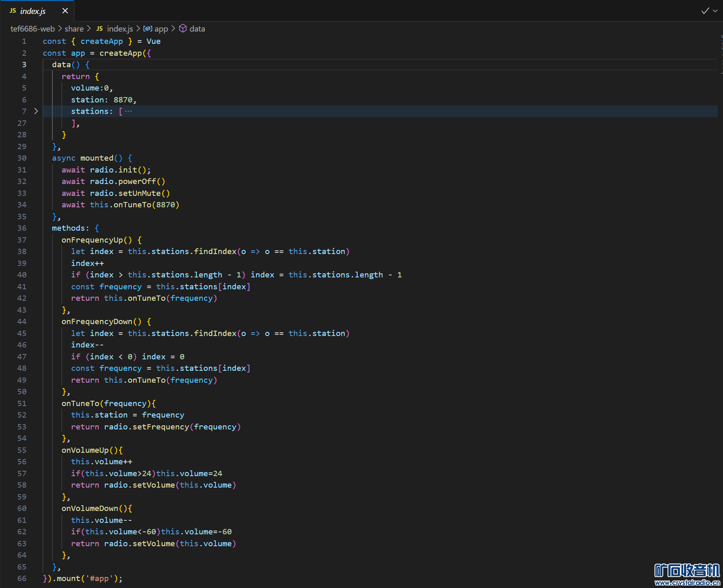This screenshot has width=723, height=588.
Task: Close the index.js editor tab
Action: (65, 11)
